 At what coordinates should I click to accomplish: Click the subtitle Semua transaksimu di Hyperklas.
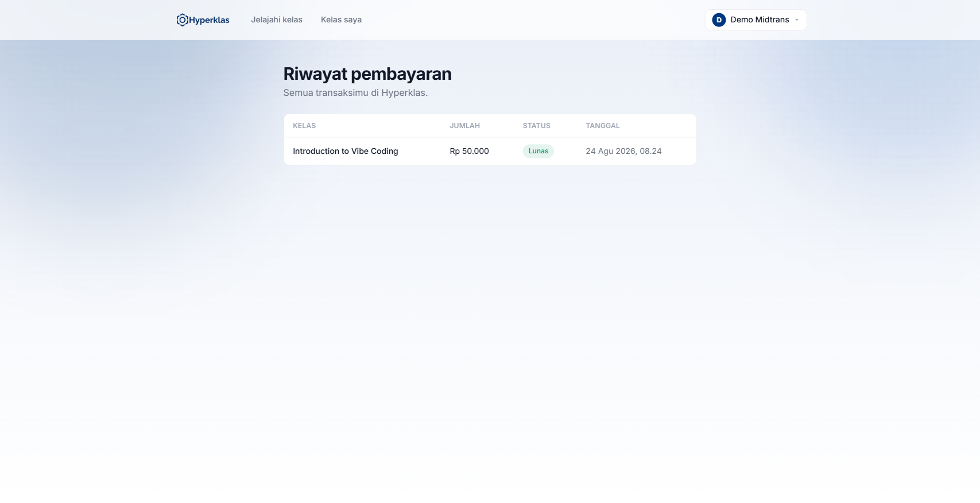pyautogui.click(x=355, y=93)
